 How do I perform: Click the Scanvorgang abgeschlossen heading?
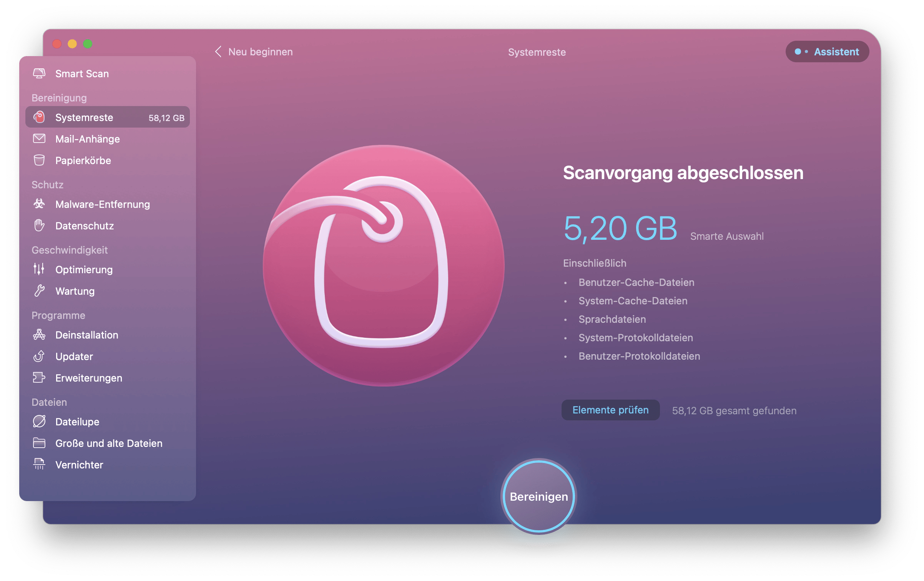coord(683,173)
